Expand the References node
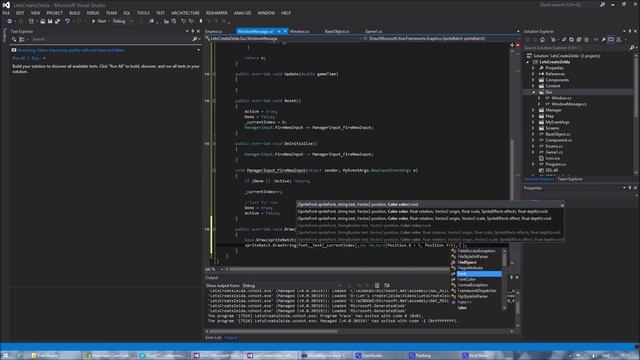This screenshot has width=640, height=360. click(533, 74)
